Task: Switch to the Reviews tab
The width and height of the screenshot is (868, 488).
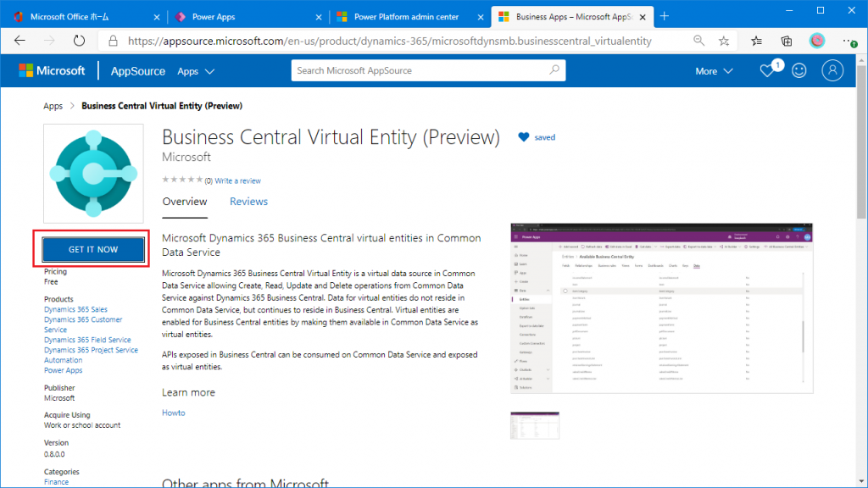Action: click(x=248, y=202)
